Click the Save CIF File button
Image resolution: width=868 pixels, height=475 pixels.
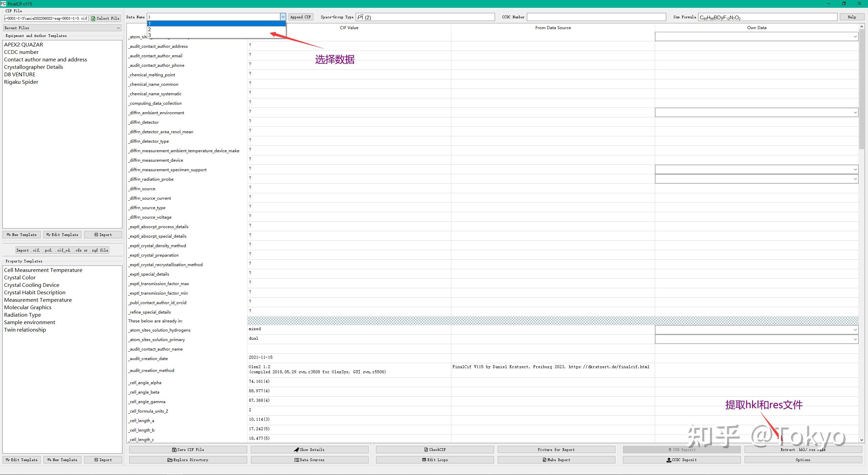coord(188,450)
